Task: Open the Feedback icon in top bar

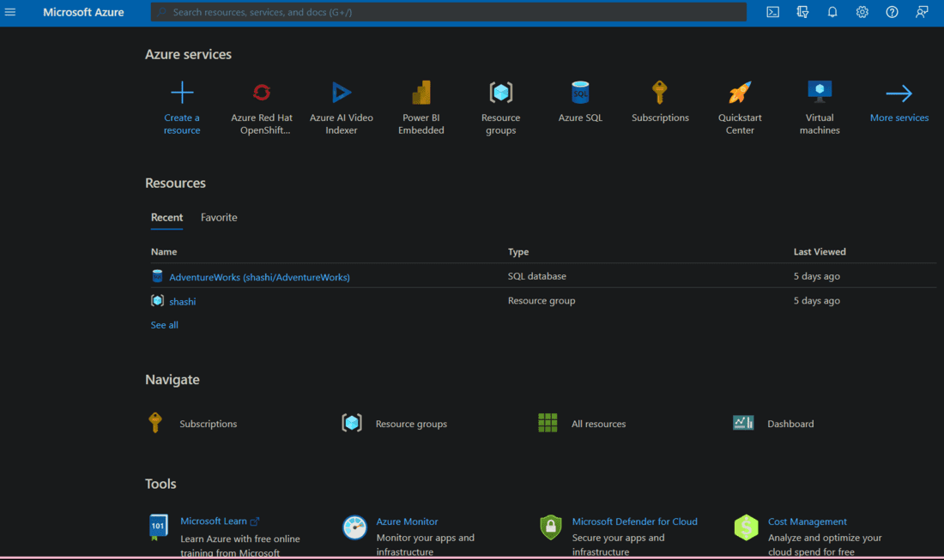Action: tap(922, 12)
